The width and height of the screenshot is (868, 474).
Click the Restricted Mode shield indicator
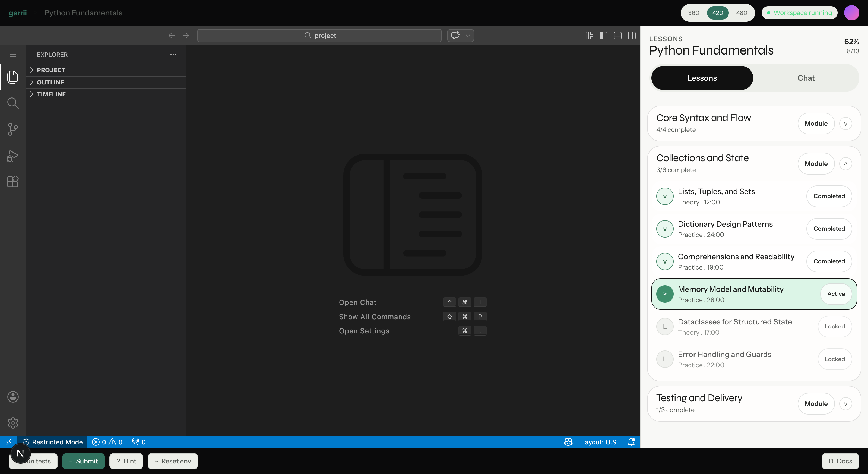coord(52,442)
